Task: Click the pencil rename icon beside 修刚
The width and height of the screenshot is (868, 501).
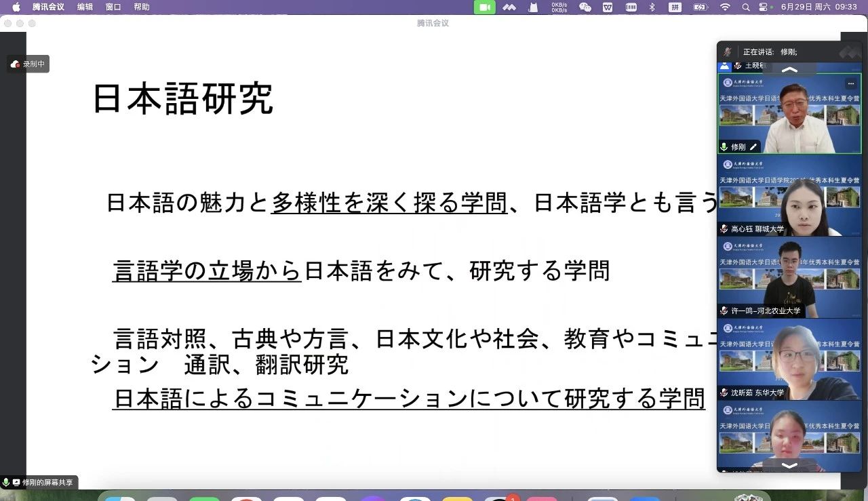Action: pos(753,146)
